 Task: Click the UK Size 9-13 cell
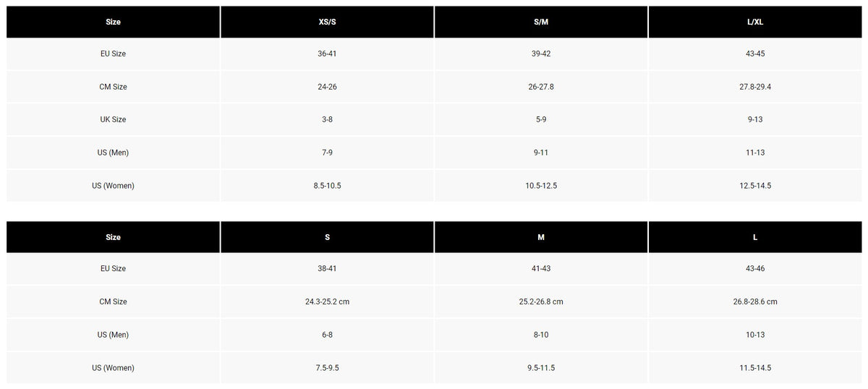tap(755, 119)
